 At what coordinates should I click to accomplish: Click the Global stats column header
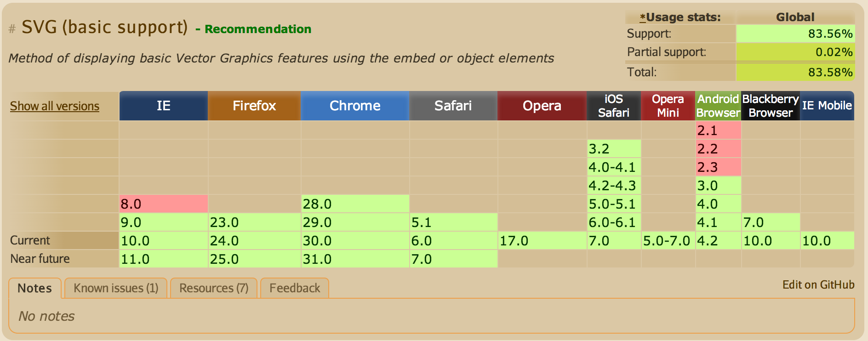(x=795, y=17)
